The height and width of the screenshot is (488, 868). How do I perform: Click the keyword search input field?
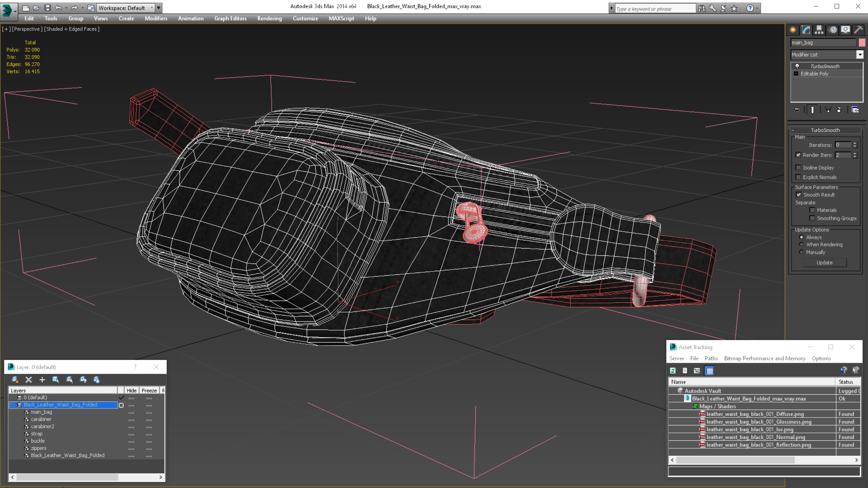655,9
